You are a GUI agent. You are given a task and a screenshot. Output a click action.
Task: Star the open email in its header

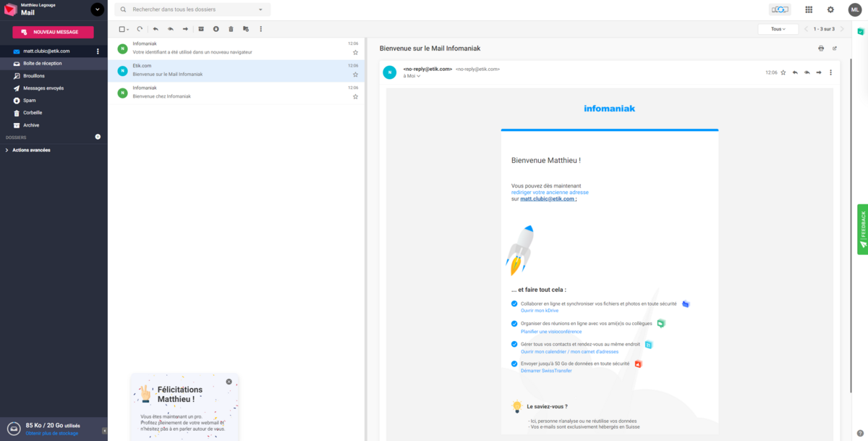pos(783,72)
